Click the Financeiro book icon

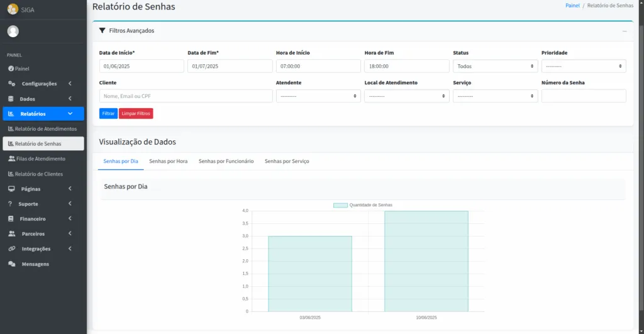[11, 219]
